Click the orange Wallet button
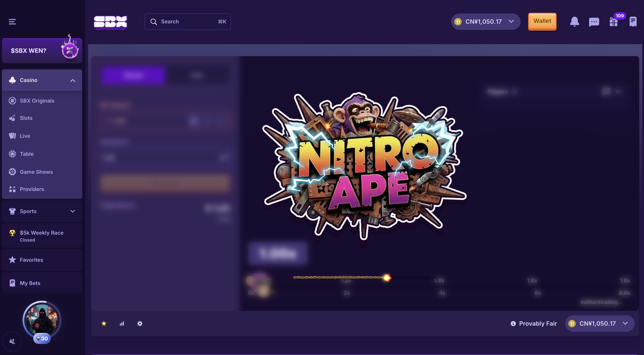Screen dimensions: 644x355 coord(542,21)
